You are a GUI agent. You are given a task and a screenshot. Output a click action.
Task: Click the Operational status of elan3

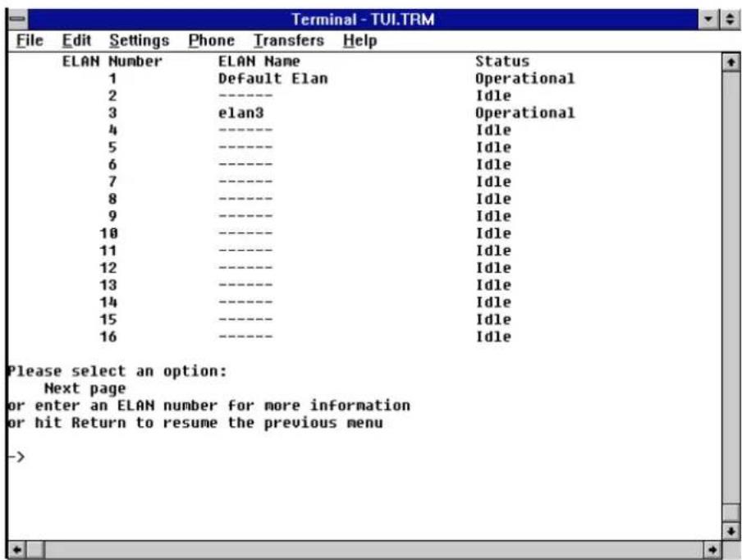point(524,113)
